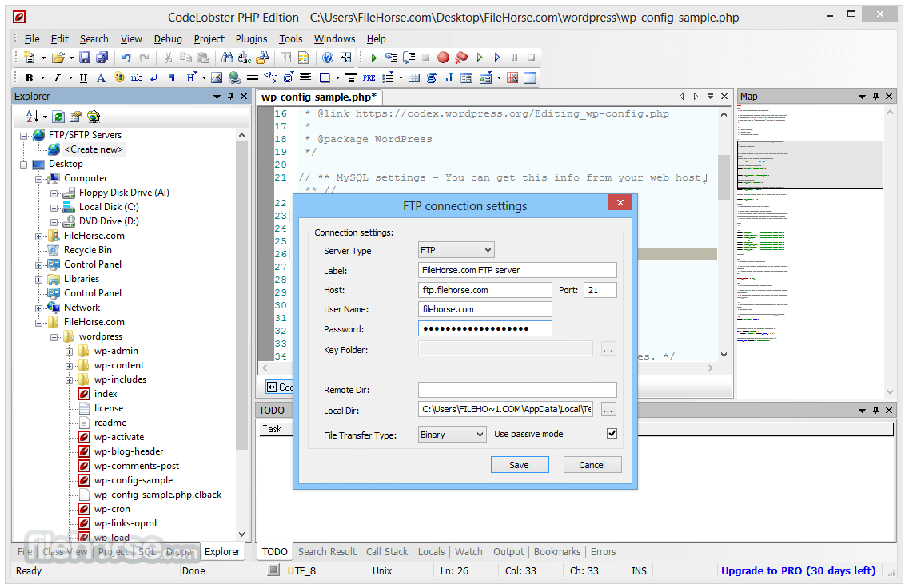The width and height of the screenshot is (909, 588).
Task: Click the Key Folder browse button
Action: pyautogui.click(x=608, y=348)
